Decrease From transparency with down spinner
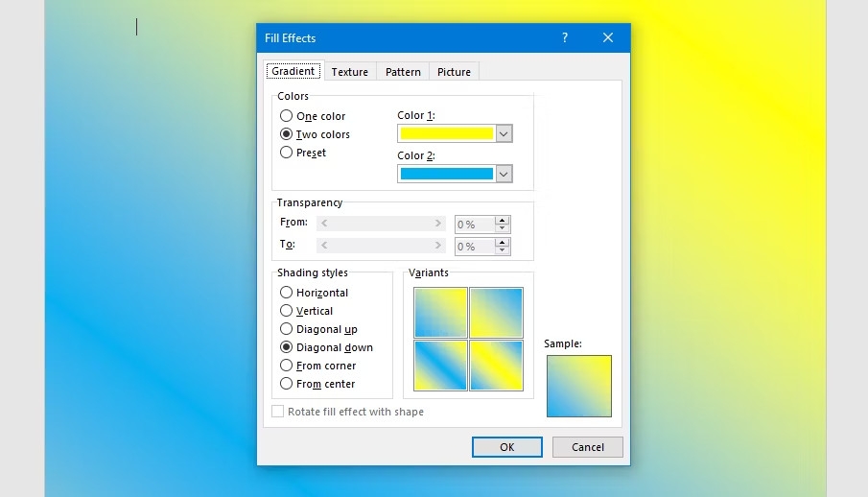Image resolution: width=868 pixels, height=497 pixels. pos(502,228)
